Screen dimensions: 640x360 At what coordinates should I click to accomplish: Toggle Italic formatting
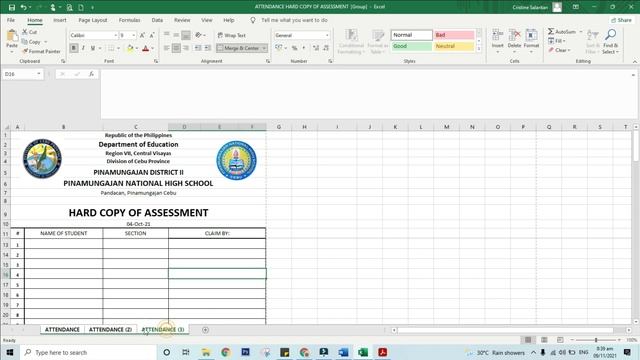pos(83,48)
